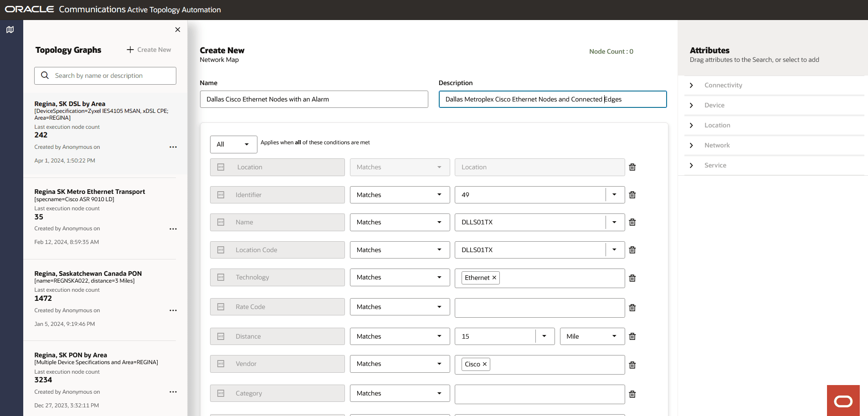Delete the Category condition row
This screenshot has height=416, width=868.
click(632, 393)
